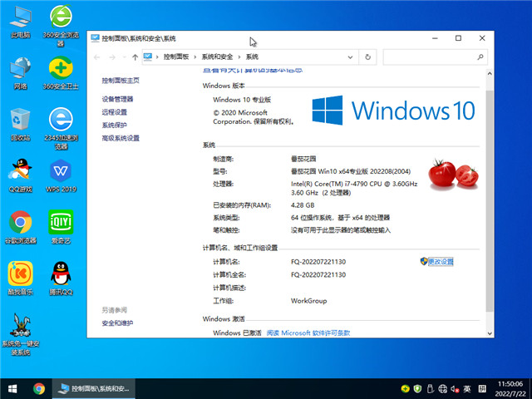
Task: Click the address bar computer icon
Action: click(148, 57)
